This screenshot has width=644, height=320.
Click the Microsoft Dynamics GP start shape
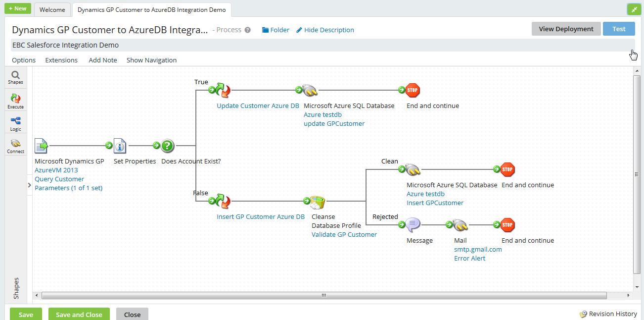click(x=42, y=146)
